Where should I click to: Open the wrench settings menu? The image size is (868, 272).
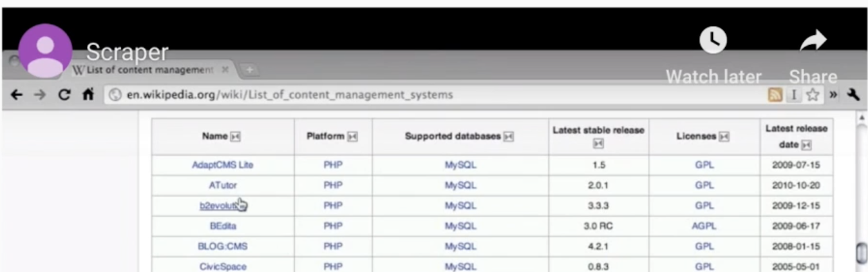coord(854,95)
